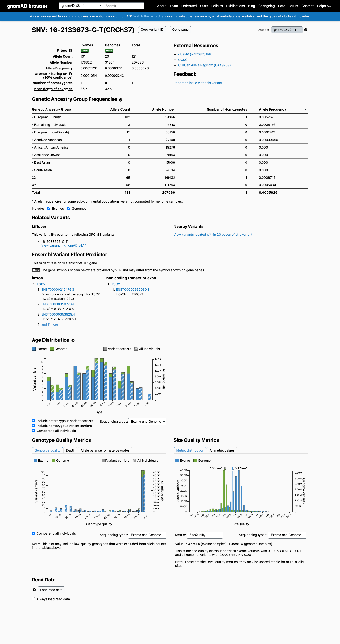340x644 pixels.
Task: Click Watch the recording banner link
Action: pos(149,16)
